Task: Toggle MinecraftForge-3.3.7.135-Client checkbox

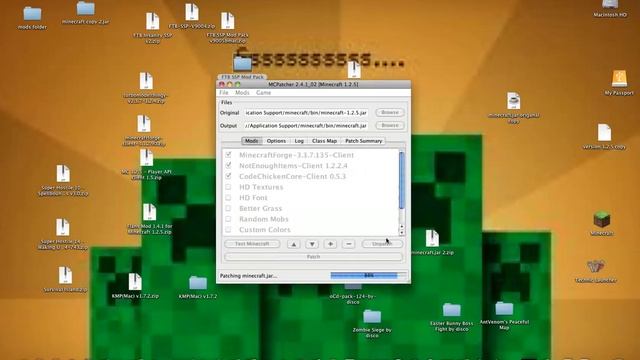Action: pos(229,155)
